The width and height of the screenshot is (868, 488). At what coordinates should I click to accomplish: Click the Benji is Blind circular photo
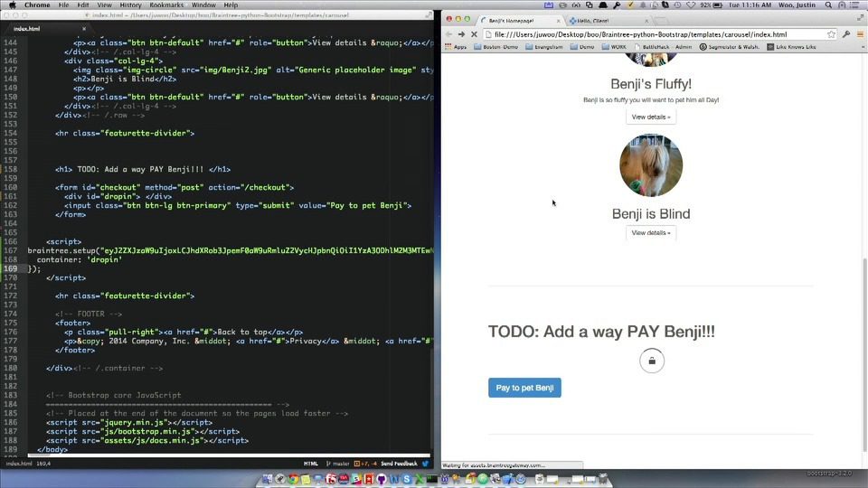point(651,164)
